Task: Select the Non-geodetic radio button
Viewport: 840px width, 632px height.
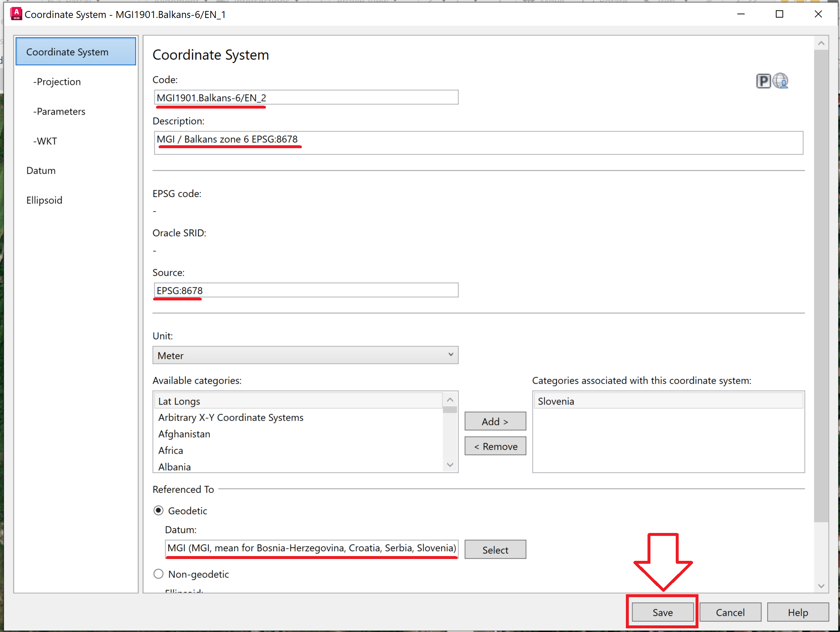Action: pyautogui.click(x=158, y=574)
